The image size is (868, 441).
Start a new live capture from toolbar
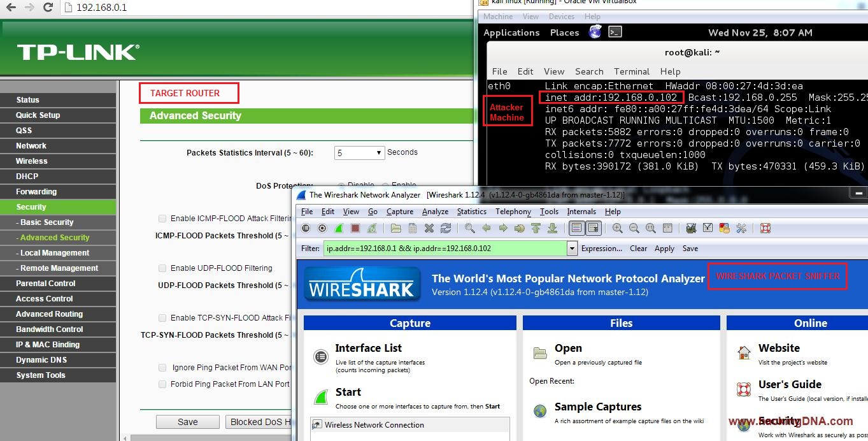(x=339, y=228)
